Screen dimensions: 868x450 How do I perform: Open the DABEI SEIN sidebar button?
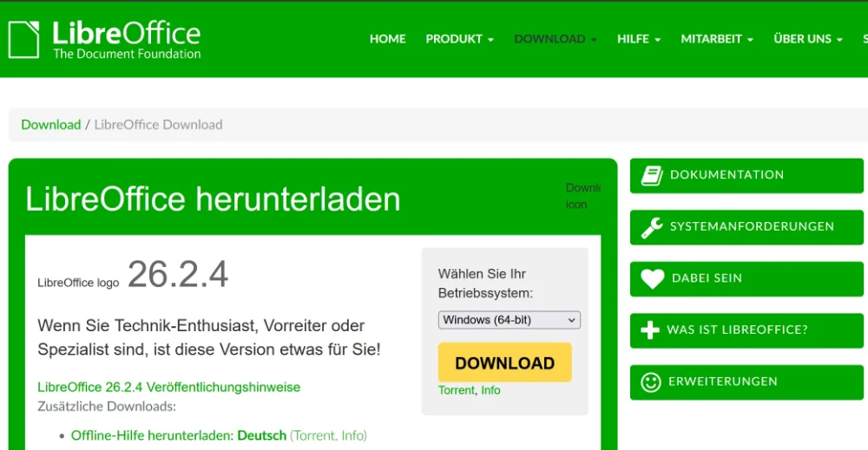point(746,278)
